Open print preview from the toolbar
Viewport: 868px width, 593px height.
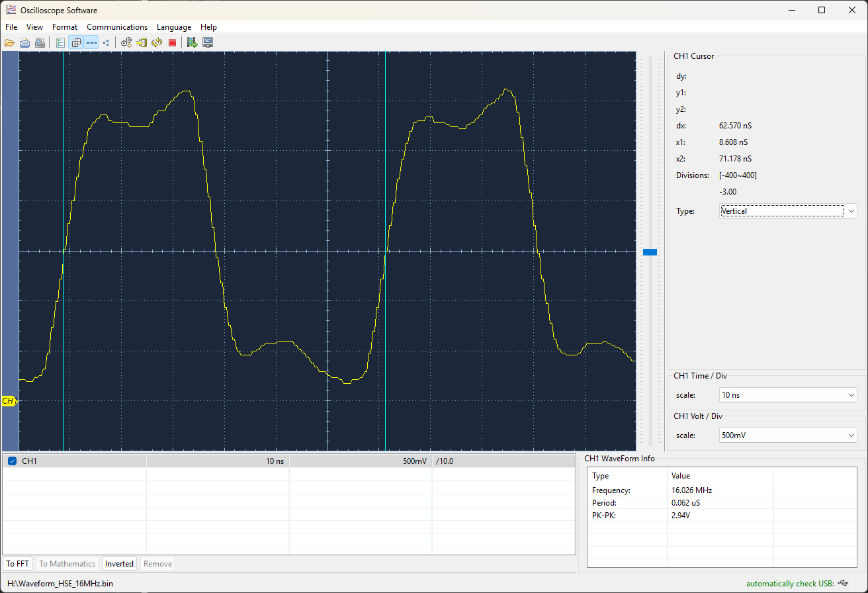click(x=40, y=43)
